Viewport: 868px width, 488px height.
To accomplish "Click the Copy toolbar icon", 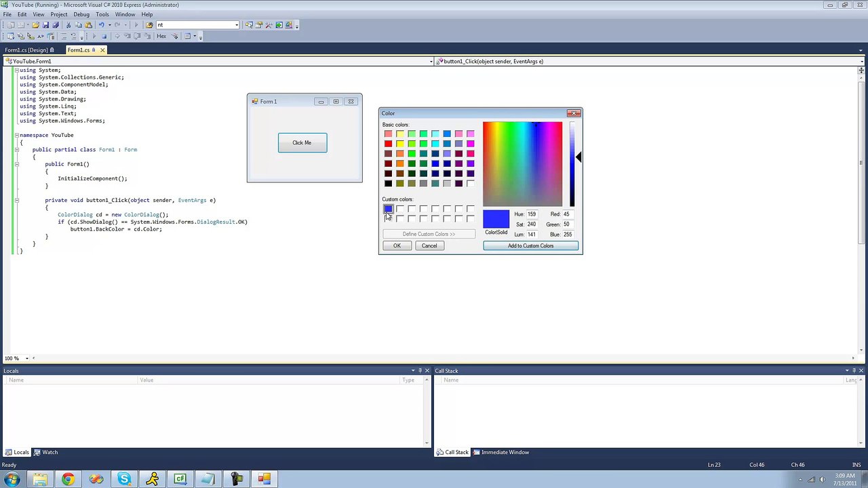I will pyautogui.click(x=78, y=25).
